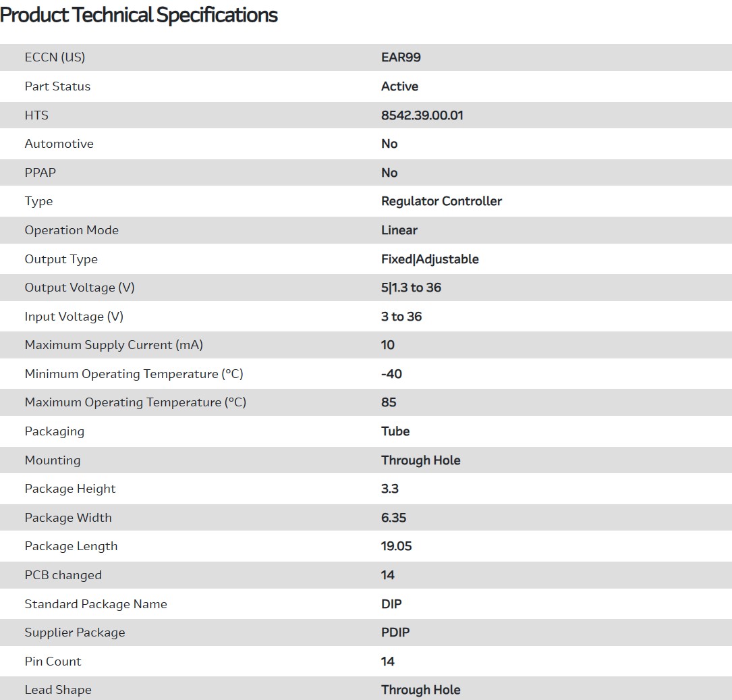Viewport: 732px width, 700px height.
Task: Click the PCB changed row label
Action: tap(63, 575)
